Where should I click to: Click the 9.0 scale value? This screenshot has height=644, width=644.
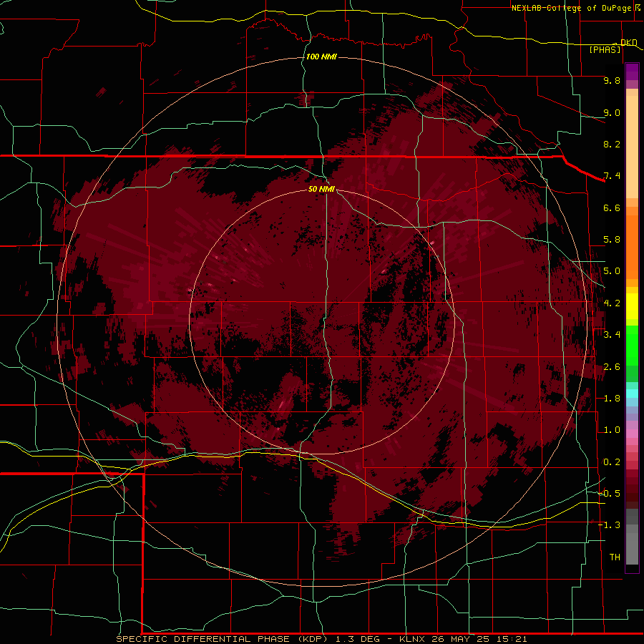point(612,112)
